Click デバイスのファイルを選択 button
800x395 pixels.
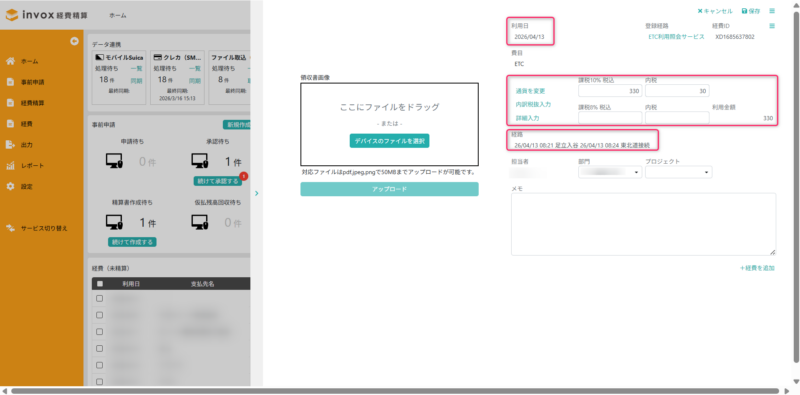coord(389,141)
